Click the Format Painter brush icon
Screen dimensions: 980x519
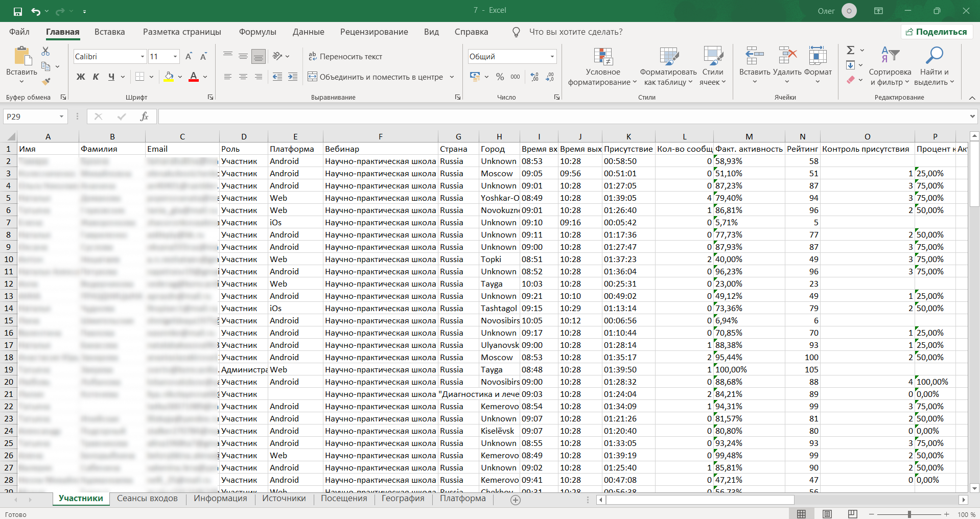click(x=46, y=81)
